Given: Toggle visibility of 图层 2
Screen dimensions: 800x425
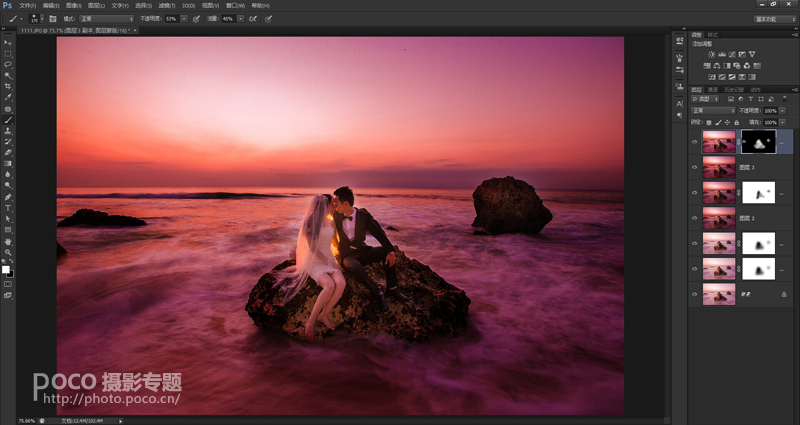Looking at the screenshot, I should click(x=694, y=218).
